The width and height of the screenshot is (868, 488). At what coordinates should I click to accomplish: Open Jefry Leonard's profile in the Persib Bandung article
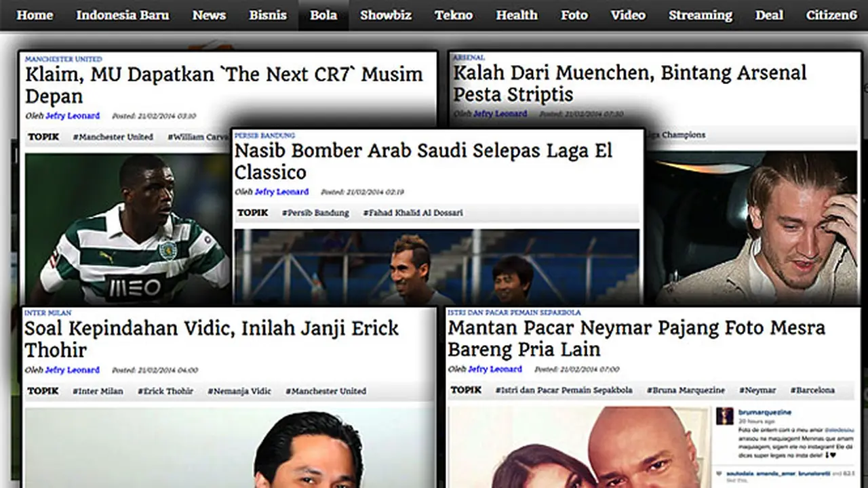(281, 192)
